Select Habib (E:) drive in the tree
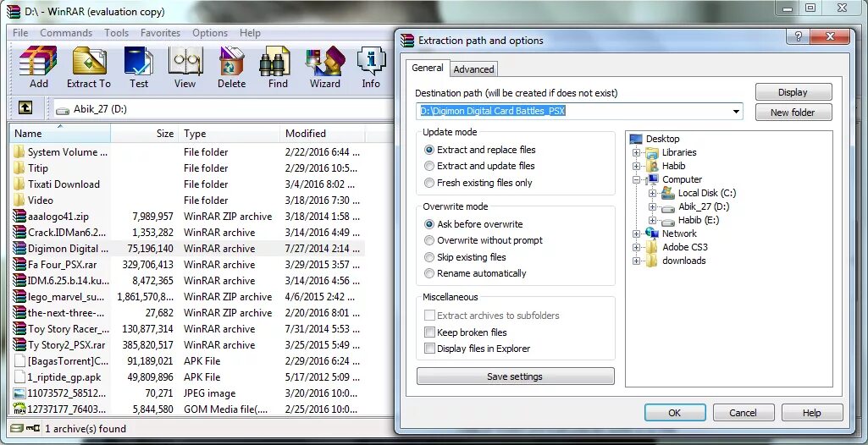 (699, 220)
